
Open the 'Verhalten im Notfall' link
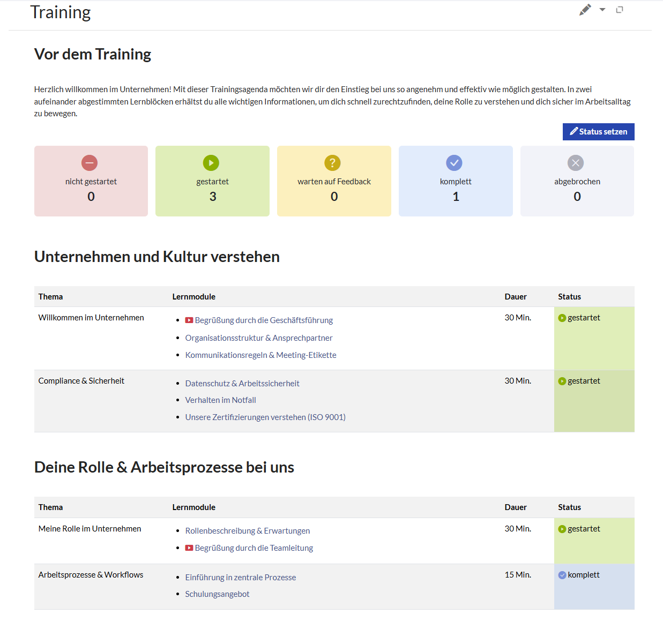coord(220,400)
